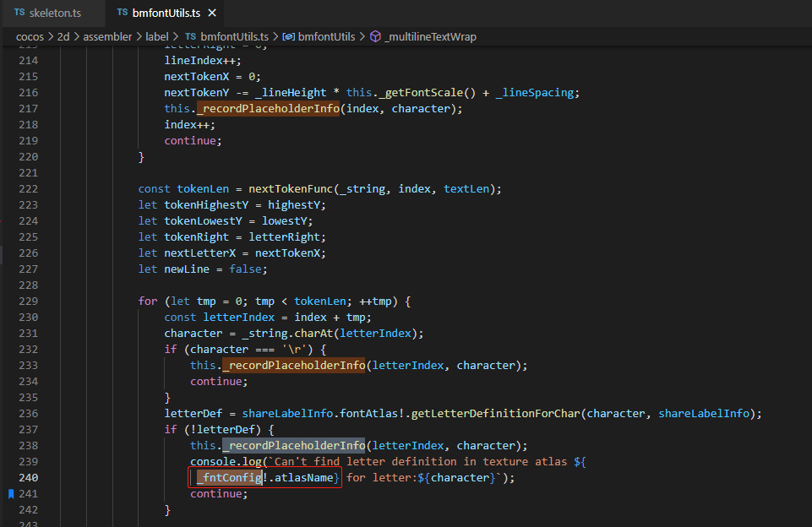Screen dimensions: 812x527
Task: Click continue on line 234
Action: tap(216, 382)
